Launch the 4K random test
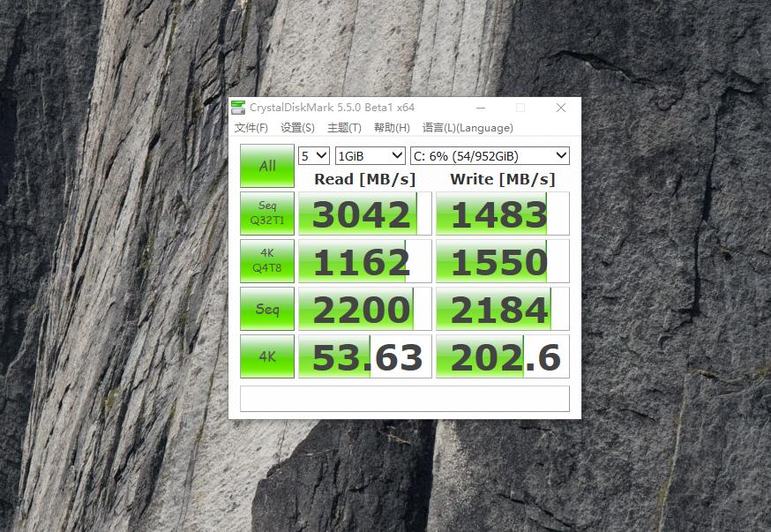Viewport: 771px width, 532px height. pos(266,356)
